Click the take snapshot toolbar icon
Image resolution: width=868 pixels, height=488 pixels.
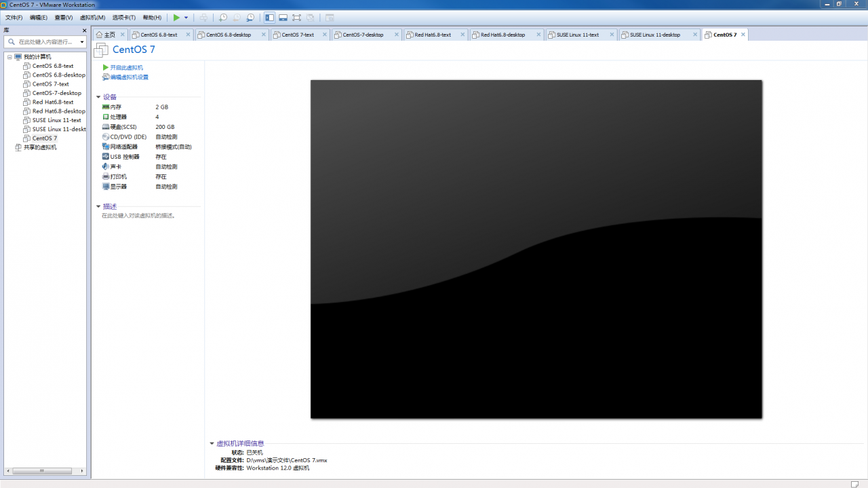click(x=223, y=18)
